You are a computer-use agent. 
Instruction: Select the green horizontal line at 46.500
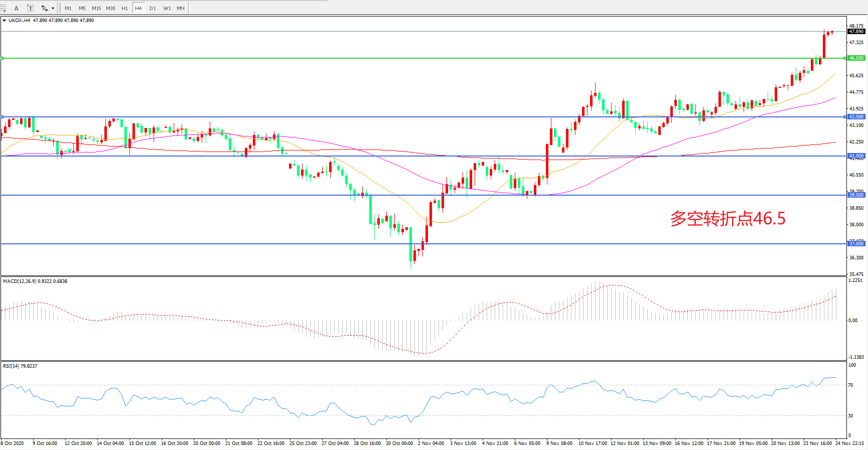[x=401, y=58]
